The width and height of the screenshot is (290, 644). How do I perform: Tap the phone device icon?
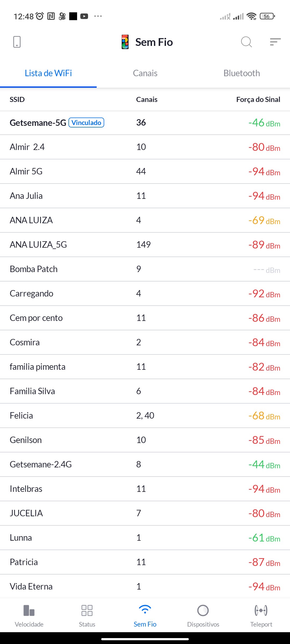[x=17, y=42]
